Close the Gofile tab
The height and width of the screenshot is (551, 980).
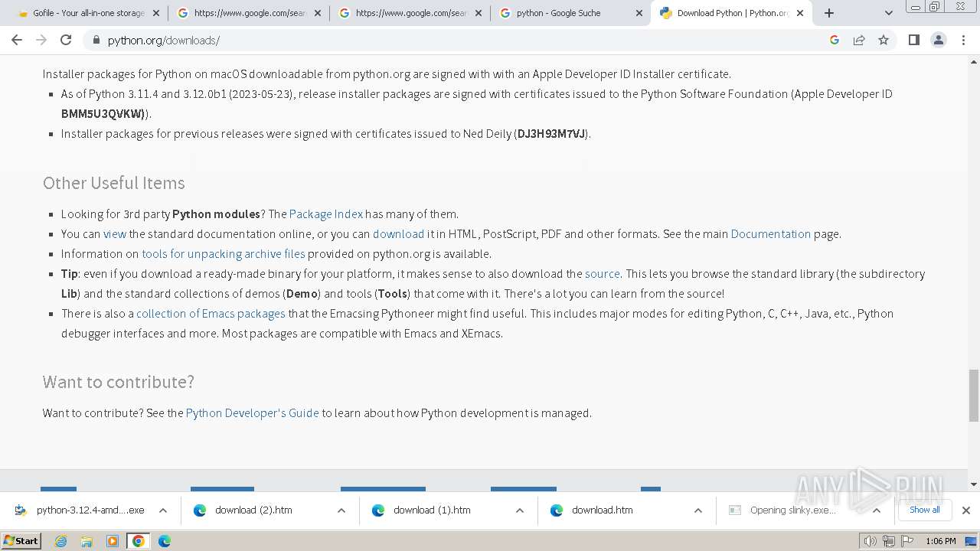[x=156, y=13]
